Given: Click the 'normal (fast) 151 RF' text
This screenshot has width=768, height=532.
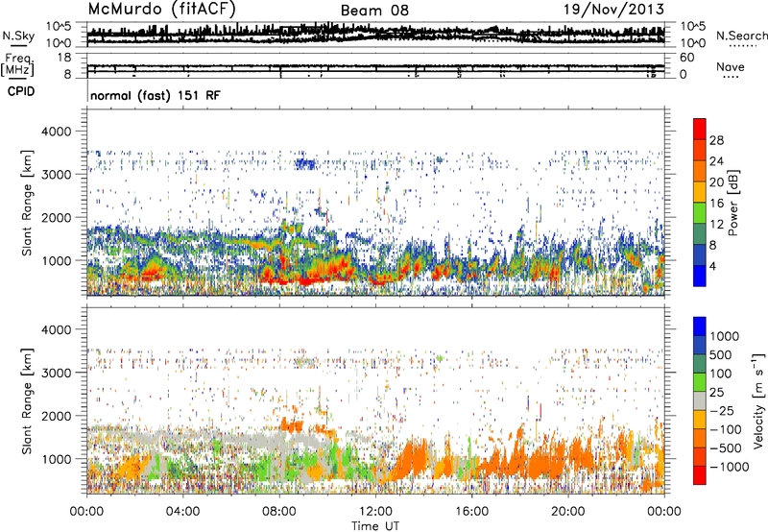Looking at the screenshot, I should coord(156,95).
